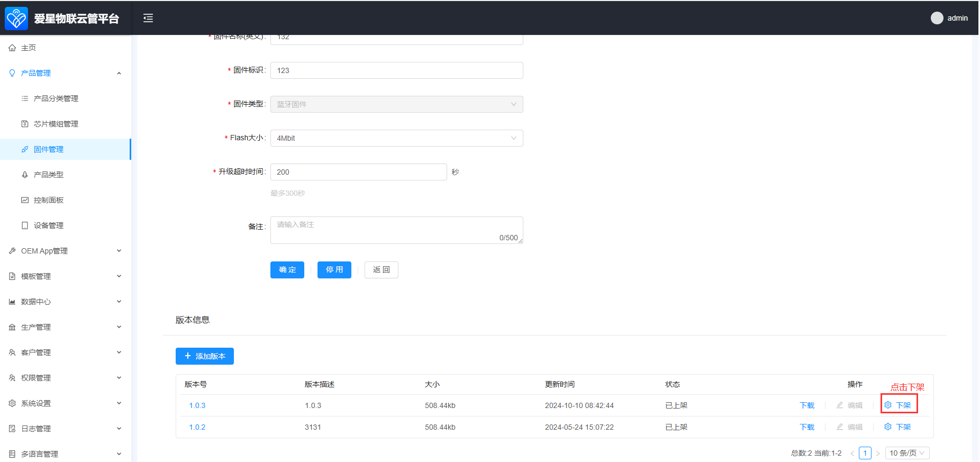Click gear icon of 下架 for version 1.0.3

[x=888, y=405]
